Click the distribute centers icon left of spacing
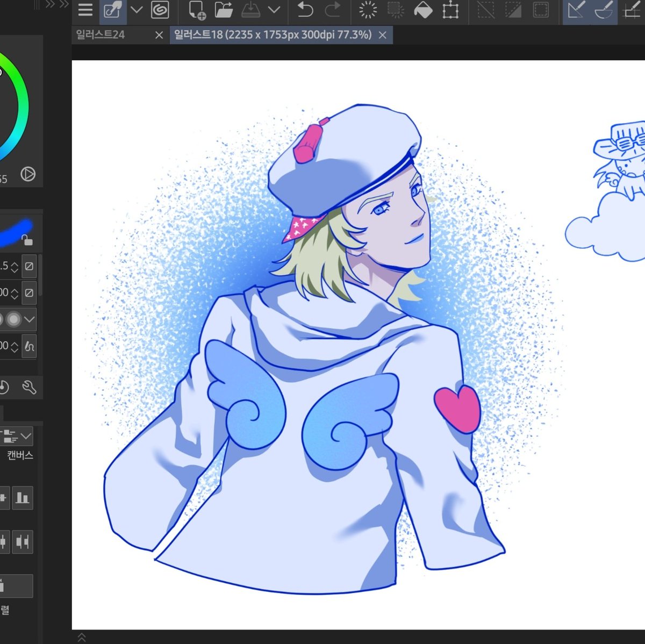The image size is (645, 644). click(x=4, y=541)
